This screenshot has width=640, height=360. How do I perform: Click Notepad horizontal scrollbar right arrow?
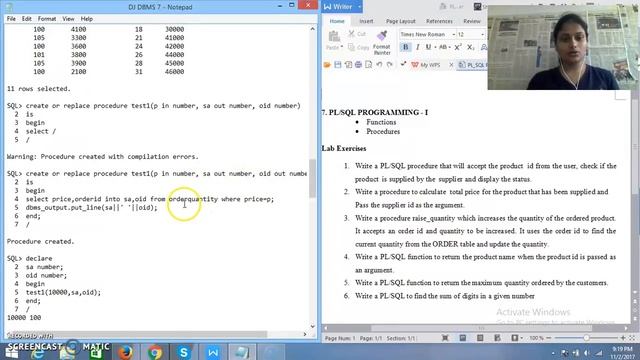[305, 334]
